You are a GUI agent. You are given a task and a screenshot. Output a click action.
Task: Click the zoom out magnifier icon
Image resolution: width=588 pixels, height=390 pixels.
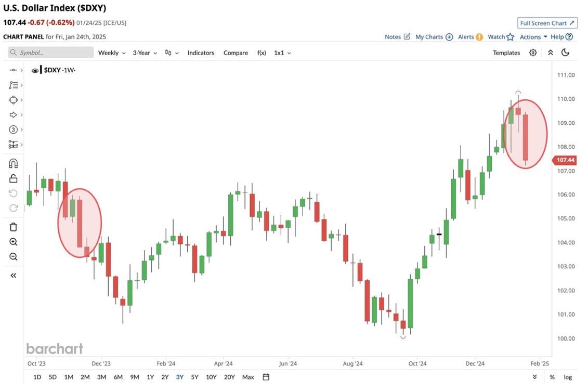14,256
